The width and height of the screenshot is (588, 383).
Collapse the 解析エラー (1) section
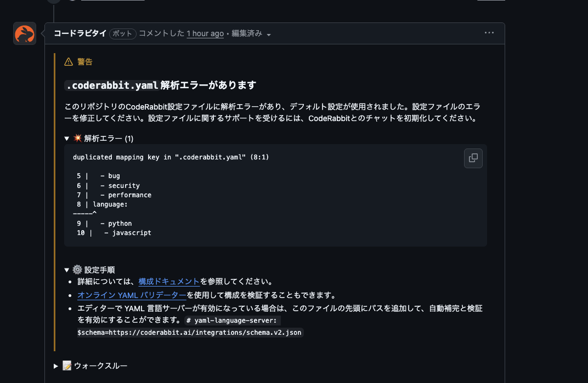[x=99, y=138]
